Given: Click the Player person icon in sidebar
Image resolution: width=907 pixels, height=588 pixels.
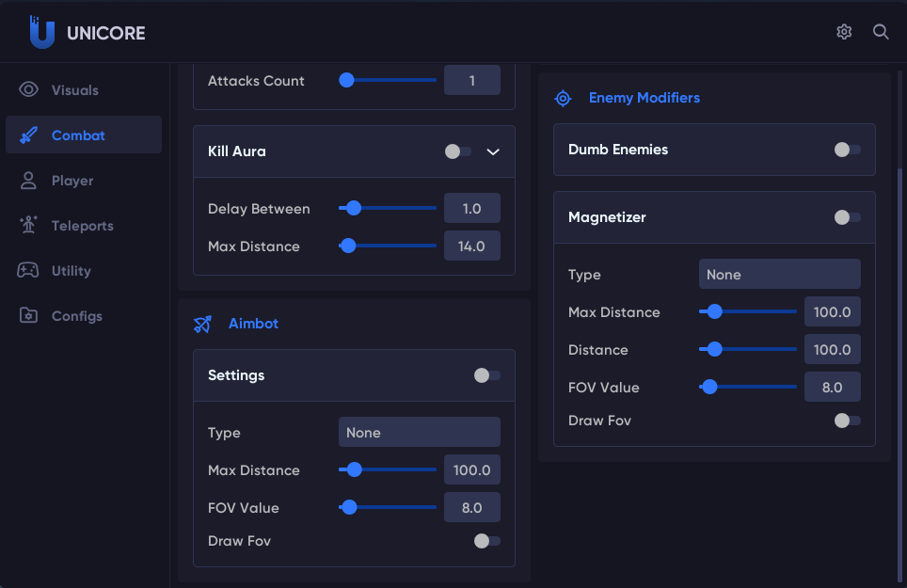Looking at the screenshot, I should point(28,181).
